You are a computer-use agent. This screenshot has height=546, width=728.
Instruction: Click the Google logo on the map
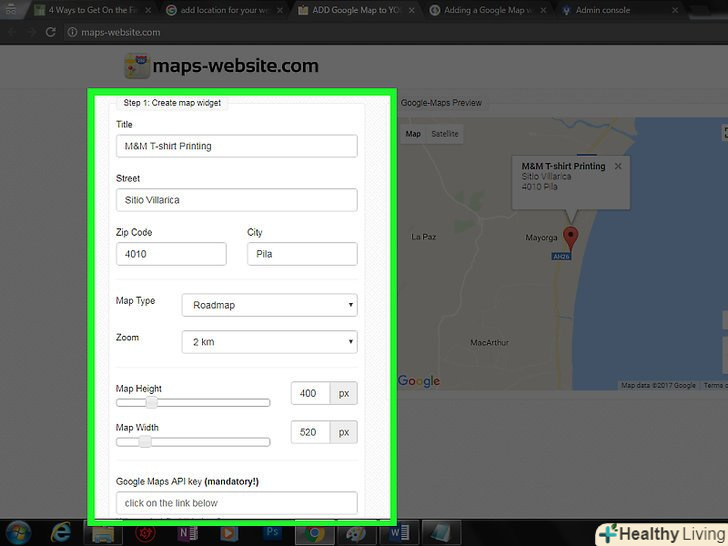419,381
